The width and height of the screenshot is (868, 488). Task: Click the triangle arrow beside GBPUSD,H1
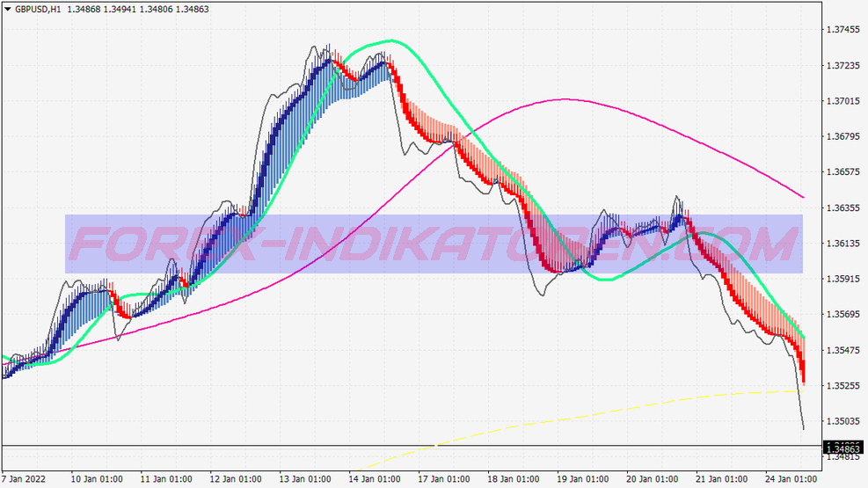click(7, 9)
